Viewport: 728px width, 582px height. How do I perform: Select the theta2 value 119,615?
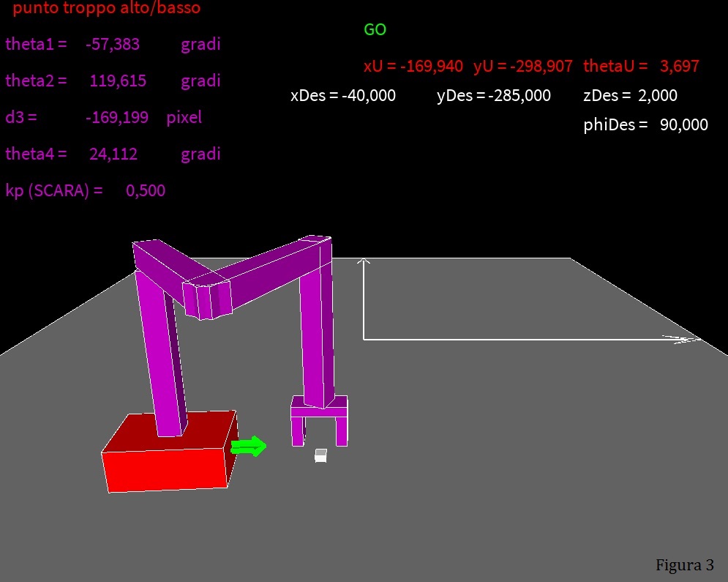coord(117,81)
